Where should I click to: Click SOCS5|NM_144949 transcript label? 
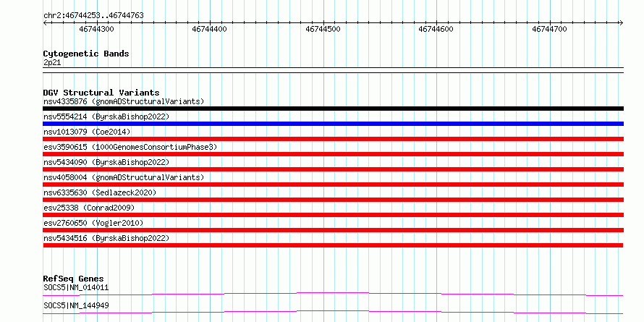click(76, 305)
